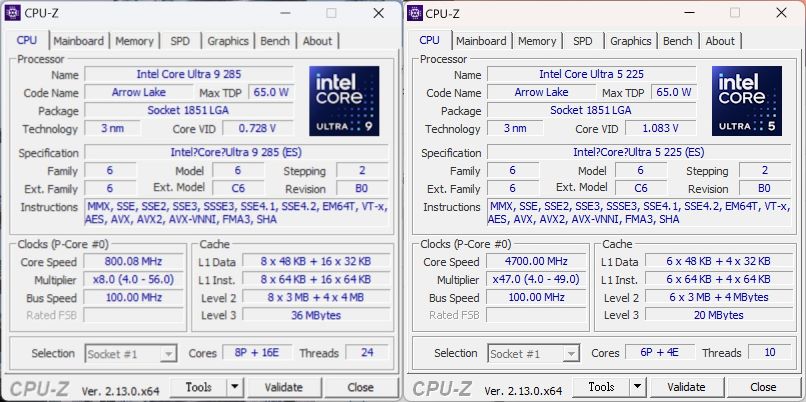Click Ext. Model value C6 in left window
The width and height of the screenshot is (806, 402).
tap(238, 188)
